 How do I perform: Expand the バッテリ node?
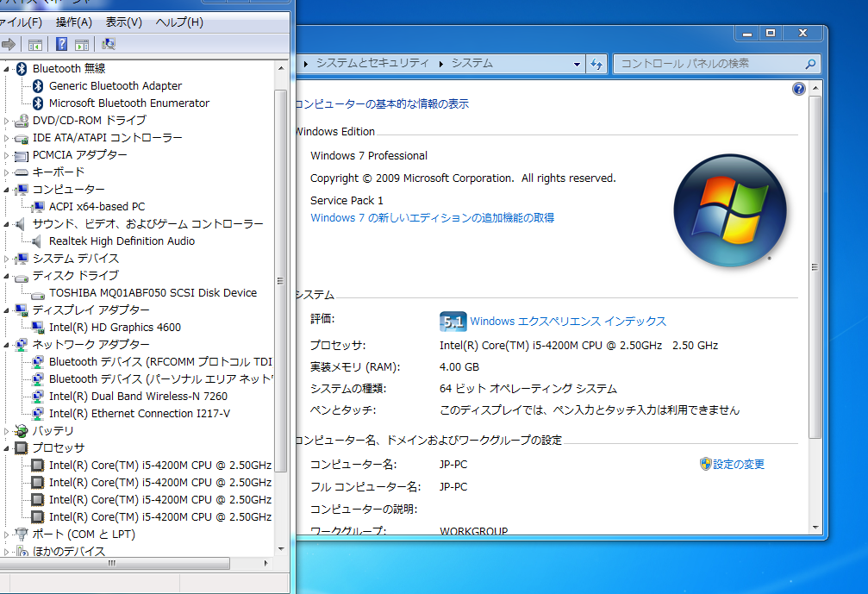pos(7,431)
